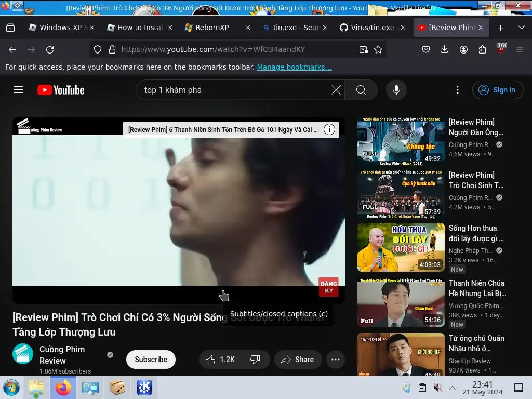Image resolution: width=532 pixels, height=399 pixels.
Task: Switch to the How to Install tab
Action: (x=140, y=28)
